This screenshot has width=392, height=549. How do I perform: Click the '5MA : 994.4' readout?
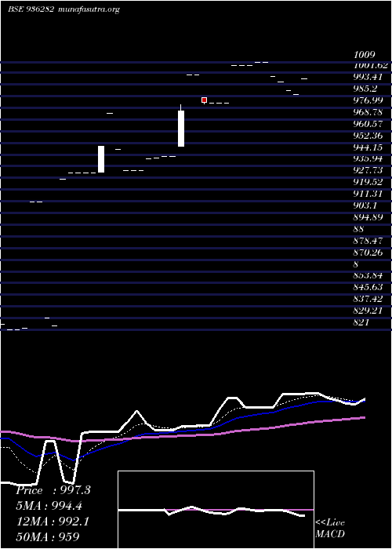50,506
